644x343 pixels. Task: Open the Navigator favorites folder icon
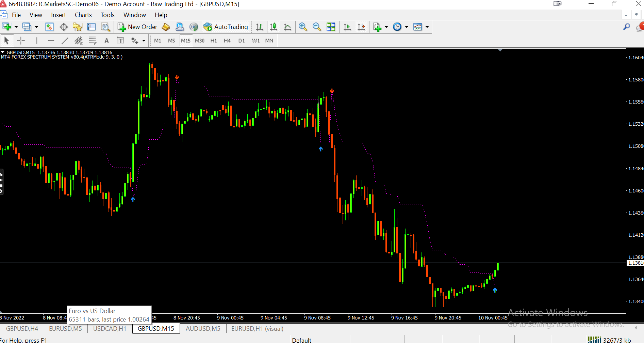coord(78,27)
